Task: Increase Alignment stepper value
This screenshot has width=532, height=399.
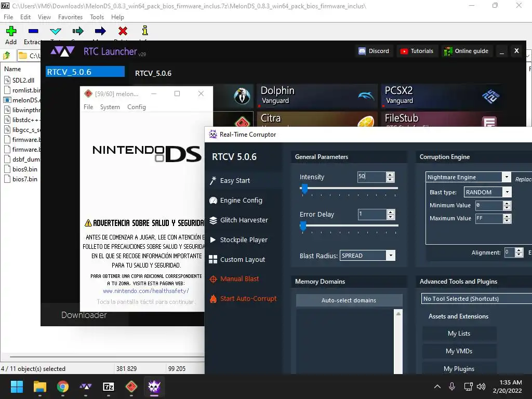Action: 519,250
